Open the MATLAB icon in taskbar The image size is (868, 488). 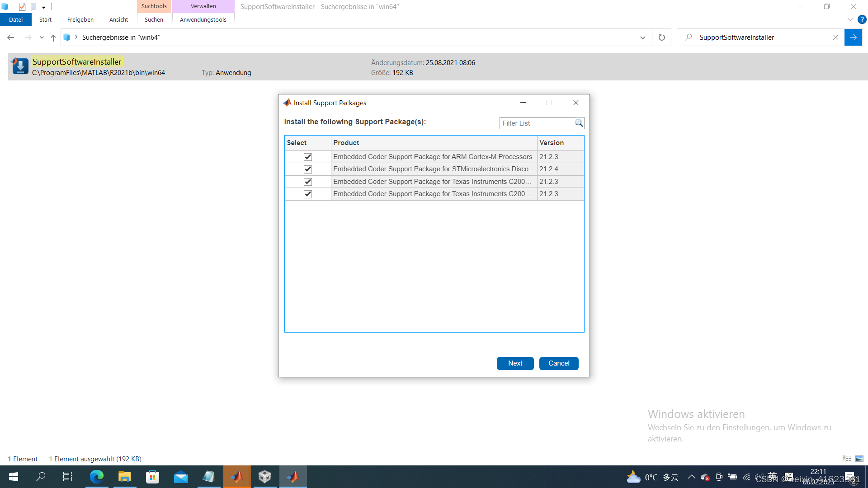(237, 477)
